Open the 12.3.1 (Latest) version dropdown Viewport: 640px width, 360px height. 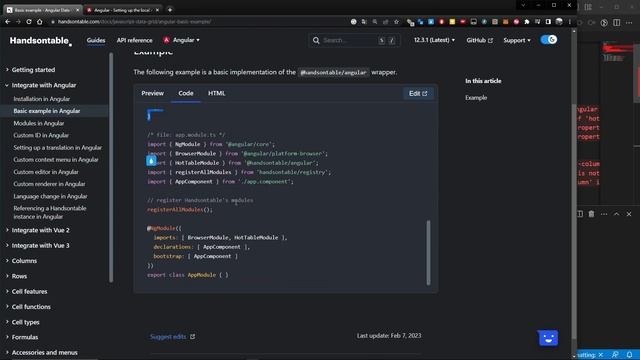pyautogui.click(x=434, y=40)
